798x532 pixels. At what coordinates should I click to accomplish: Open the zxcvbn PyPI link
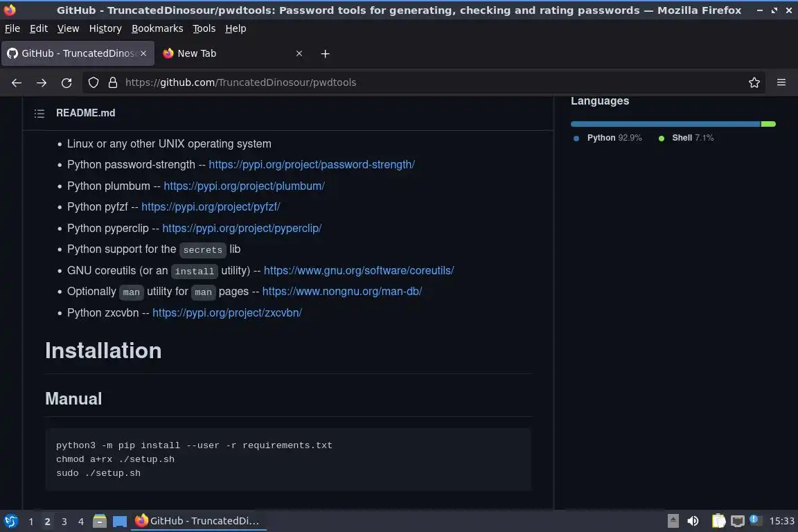click(x=227, y=312)
